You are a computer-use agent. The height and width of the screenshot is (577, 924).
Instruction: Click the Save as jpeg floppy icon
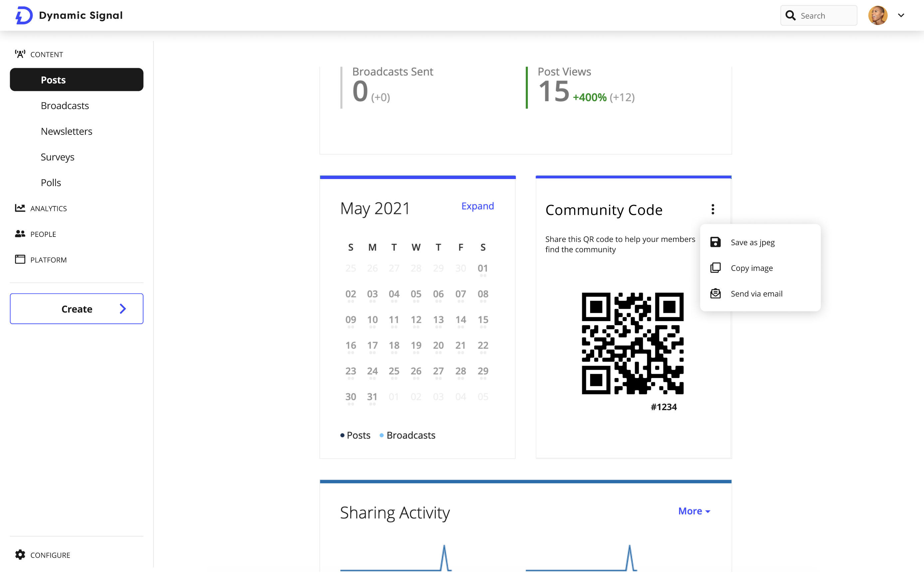[x=715, y=242]
